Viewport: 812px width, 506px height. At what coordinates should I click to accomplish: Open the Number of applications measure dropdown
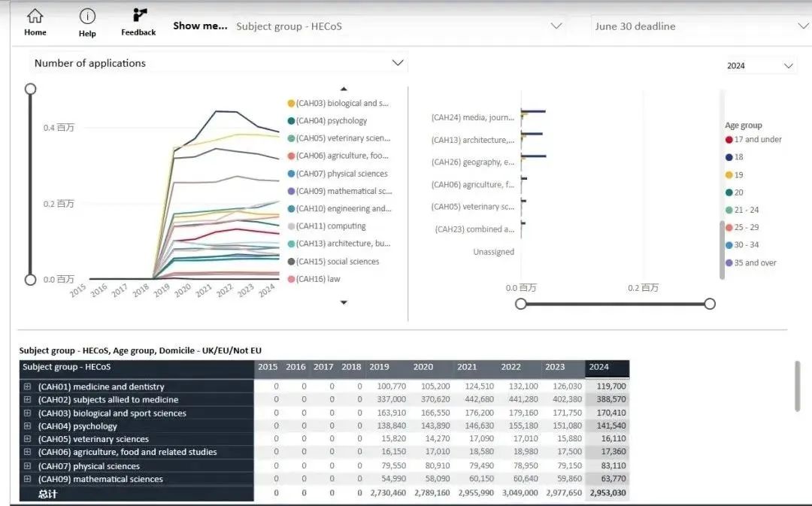[219, 63]
